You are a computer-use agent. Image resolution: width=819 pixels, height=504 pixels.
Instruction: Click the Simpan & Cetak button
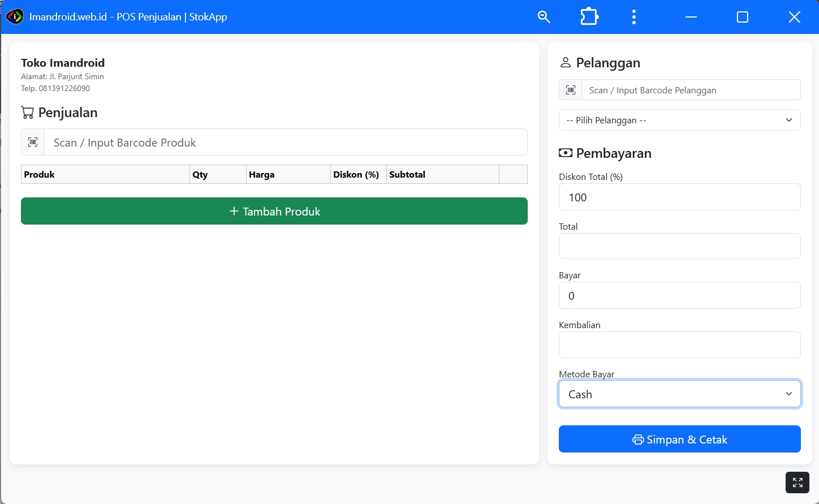[x=680, y=439]
